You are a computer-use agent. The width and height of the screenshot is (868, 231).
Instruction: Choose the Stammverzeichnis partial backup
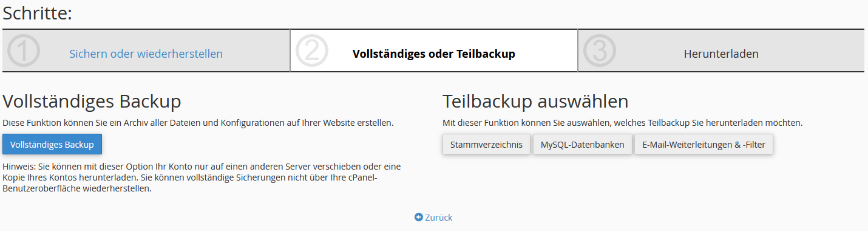pyautogui.click(x=487, y=145)
